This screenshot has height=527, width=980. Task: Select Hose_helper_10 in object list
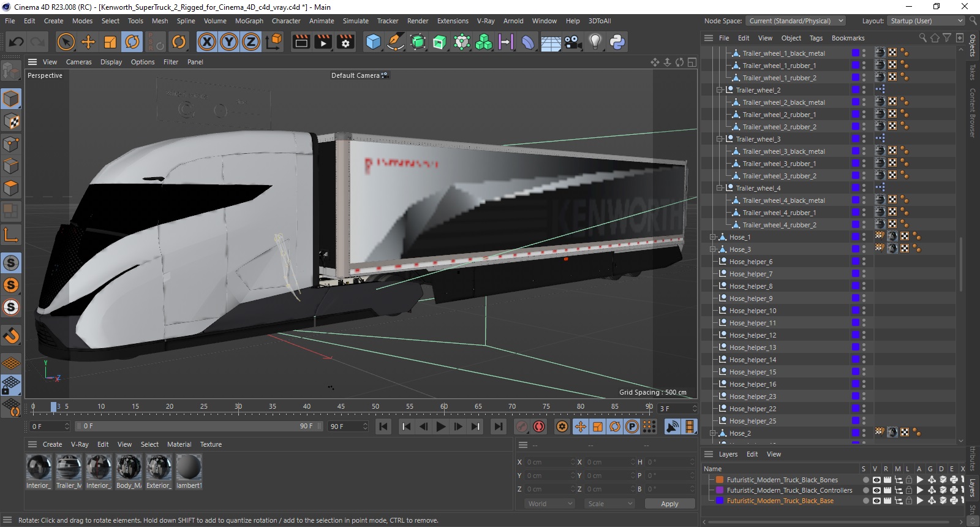pyautogui.click(x=752, y=311)
